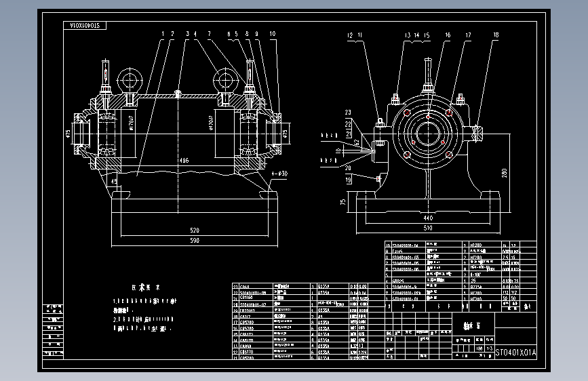The image size is (588, 381).
Task: Click part balloon number 16
Action: tap(448, 35)
